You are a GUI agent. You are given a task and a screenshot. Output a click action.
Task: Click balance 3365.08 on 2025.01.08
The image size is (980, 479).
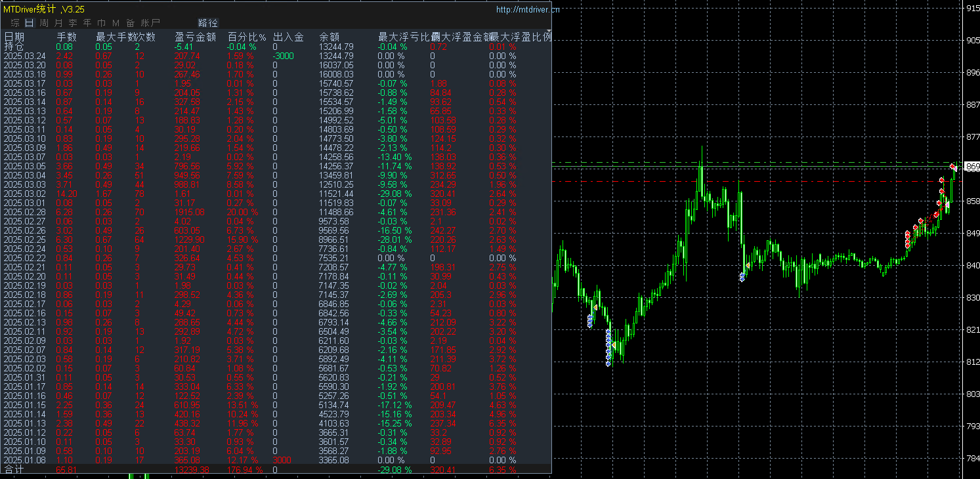point(334,460)
